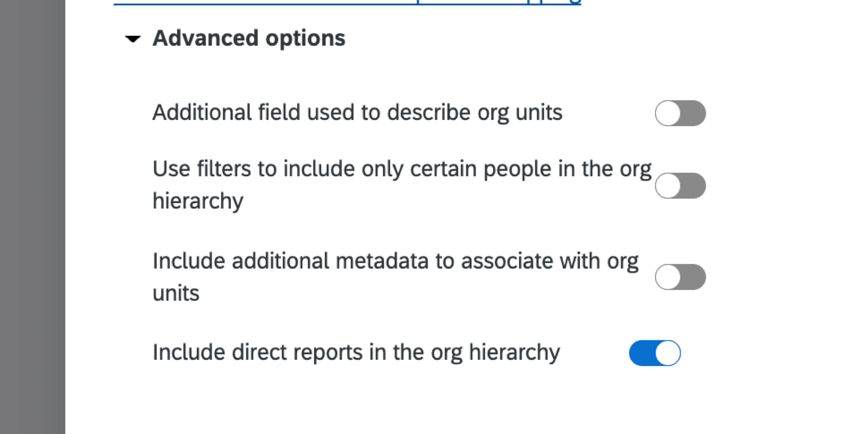Enable additional field used to describe org units

click(680, 113)
